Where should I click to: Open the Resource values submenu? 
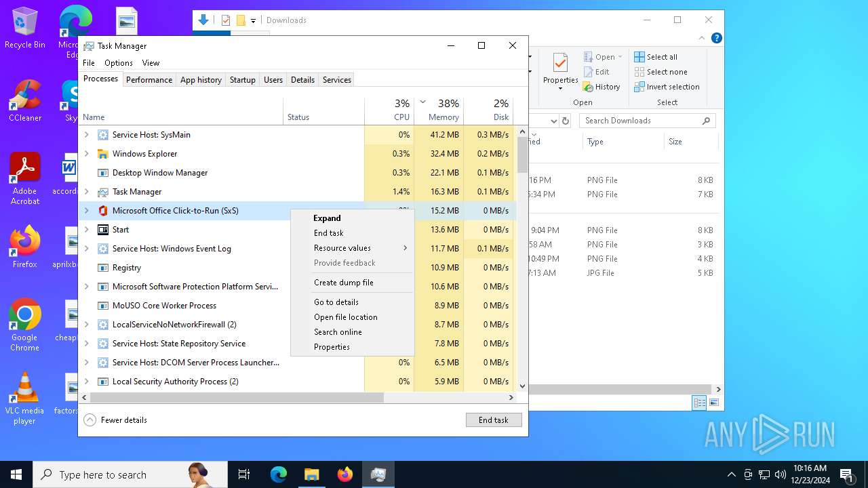pos(352,248)
